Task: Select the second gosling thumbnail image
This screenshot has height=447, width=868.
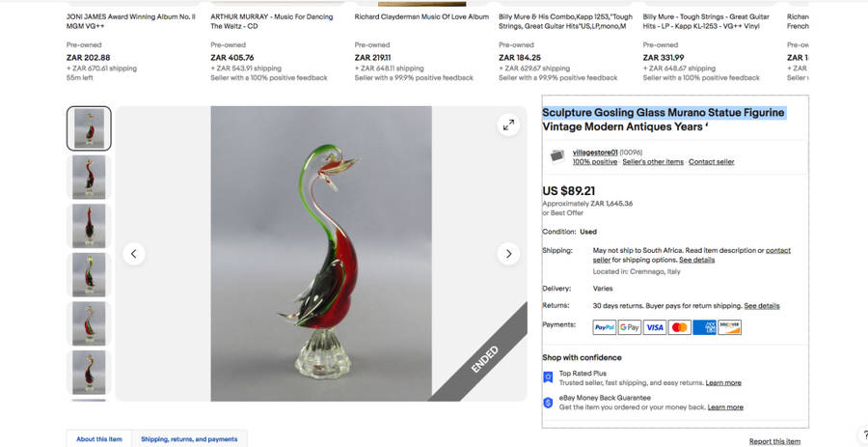Action: click(89, 178)
